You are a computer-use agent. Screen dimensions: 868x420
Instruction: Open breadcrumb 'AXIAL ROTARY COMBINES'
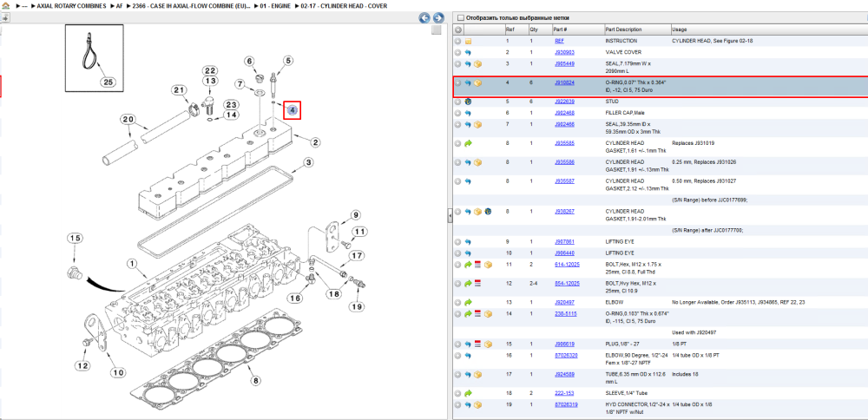pyautogui.click(x=70, y=5)
